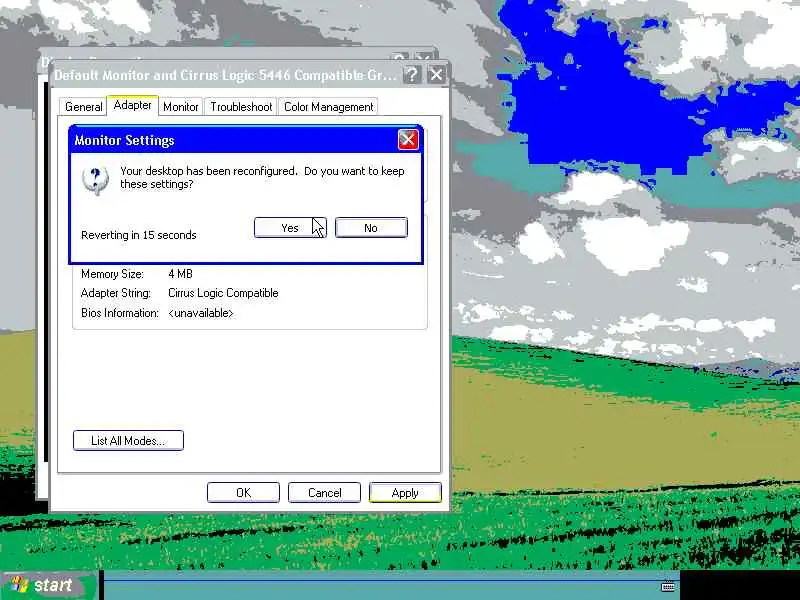Click the 'Bios Information:' label
The width and height of the screenshot is (800, 600).
120,313
